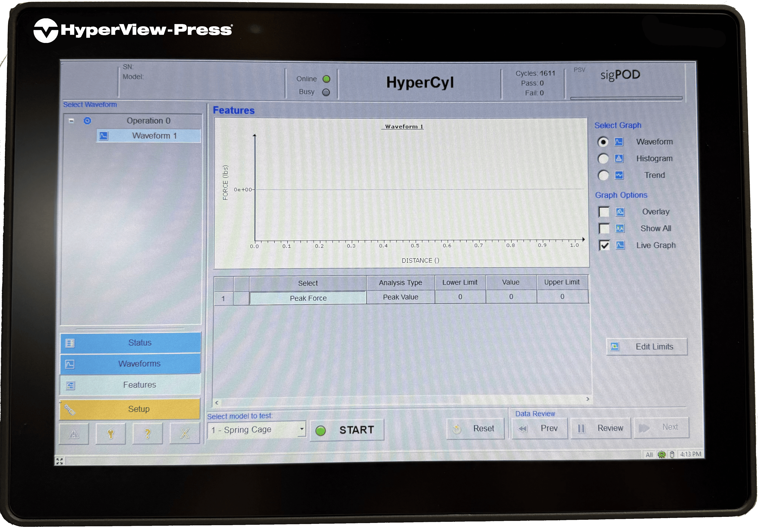The height and width of the screenshot is (532, 760).
Task: Click the Waveform 1 tree item icon
Action: [104, 136]
